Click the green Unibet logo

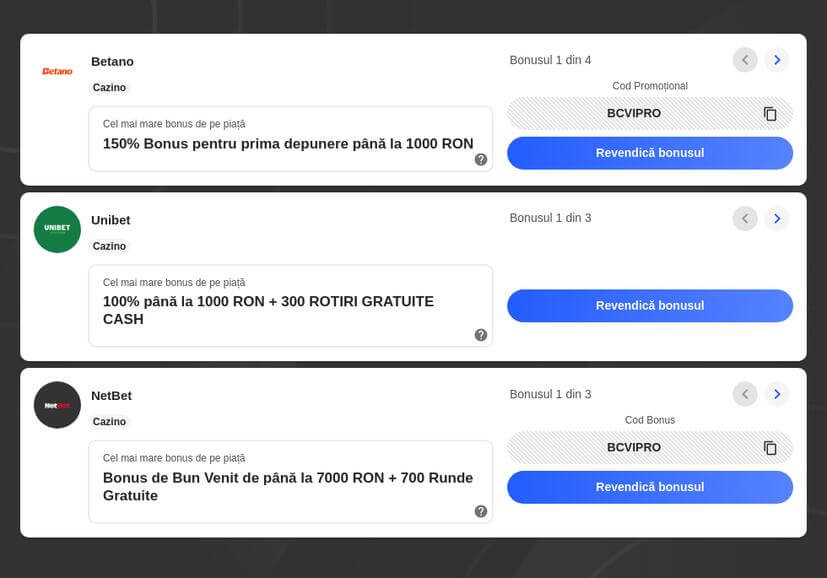click(x=57, y=229)
